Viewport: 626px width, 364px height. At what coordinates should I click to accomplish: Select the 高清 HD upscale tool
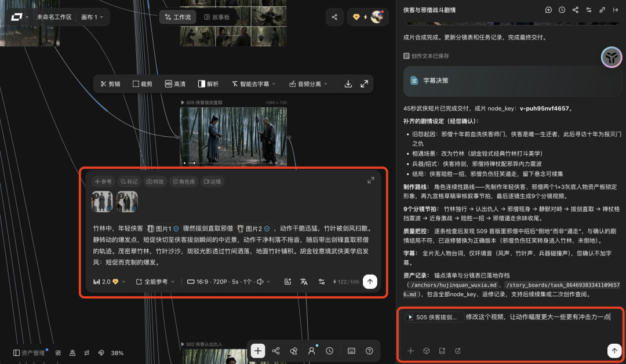[x=175, y=84]
